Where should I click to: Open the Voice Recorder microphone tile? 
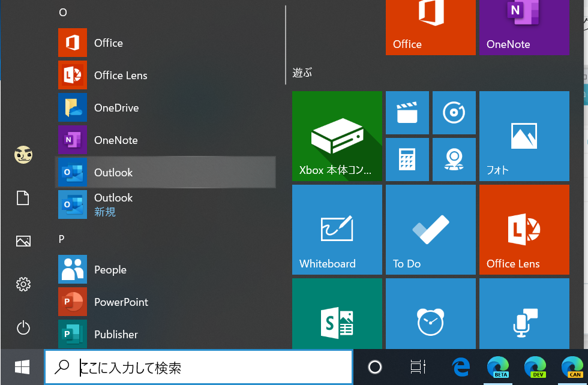click(x=524, y=314)
